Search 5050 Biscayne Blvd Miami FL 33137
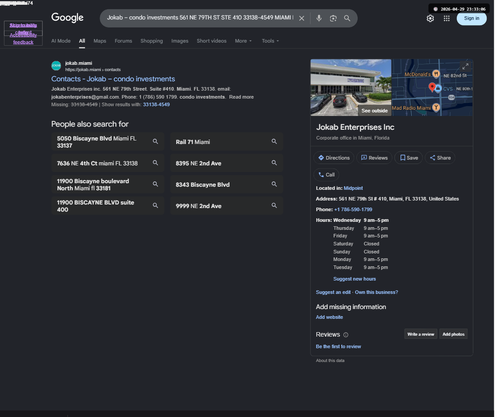The height and width of the screenshot is (417, 500). point(108,142)
